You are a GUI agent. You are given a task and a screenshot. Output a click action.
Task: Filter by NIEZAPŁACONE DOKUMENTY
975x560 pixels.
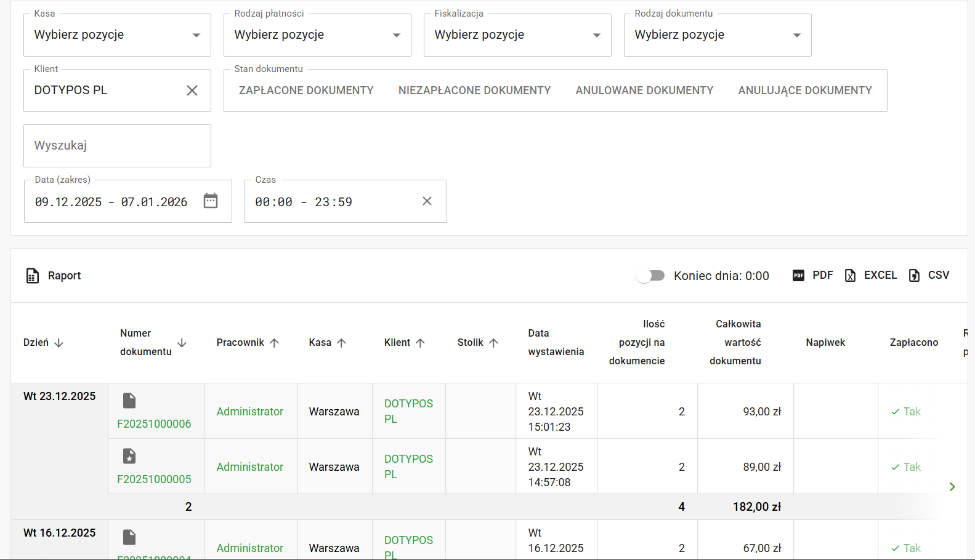point(474,90)
